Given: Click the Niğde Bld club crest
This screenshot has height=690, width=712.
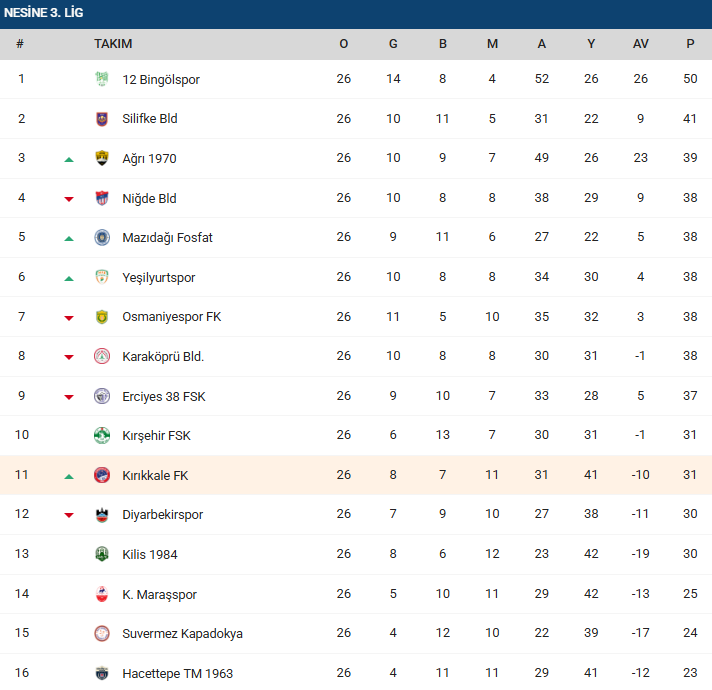Looking at the screenshot, I should click(102, 198).
